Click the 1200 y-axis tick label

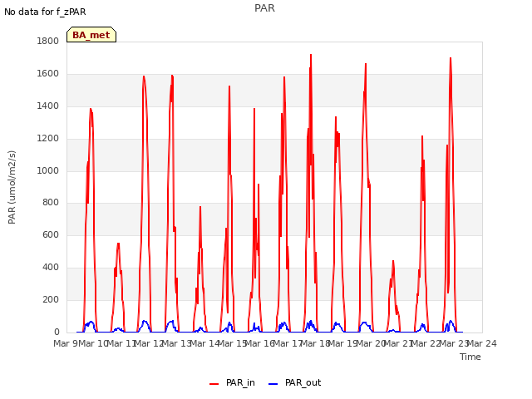click(x=48, y=139)
